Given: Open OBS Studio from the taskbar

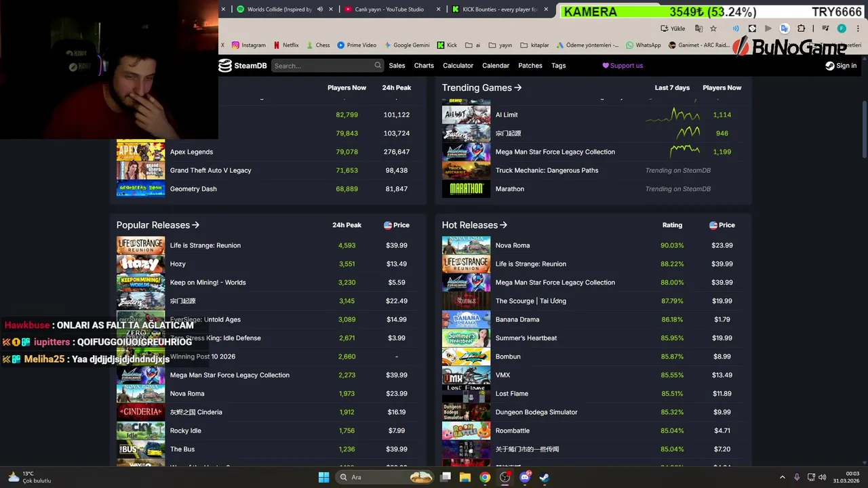Looking at the screenshot, I should click(505, 477).
